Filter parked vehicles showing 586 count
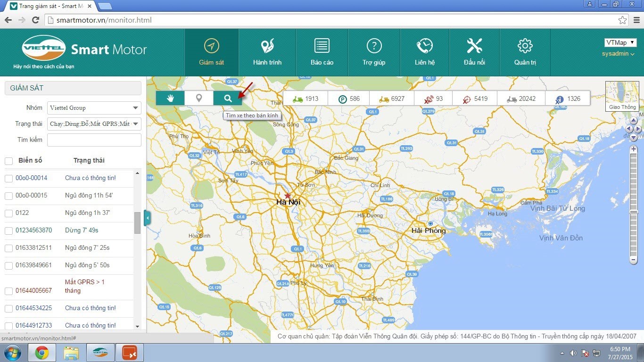Image resolution: width=644 pixels, height=362 pixels. pyautogui.click(x=348, y=99)
